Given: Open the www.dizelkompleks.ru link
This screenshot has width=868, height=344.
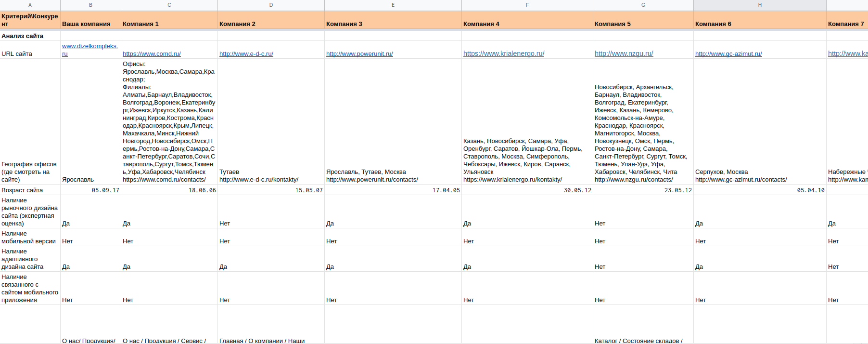Looking at the screenshot, I should 89,46.
